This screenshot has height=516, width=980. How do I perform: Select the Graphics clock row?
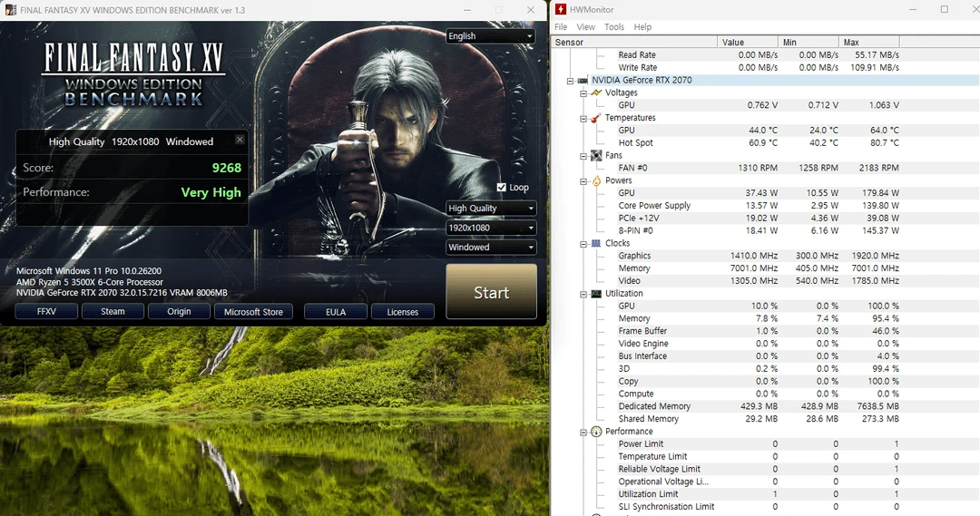tap(758, 256)
